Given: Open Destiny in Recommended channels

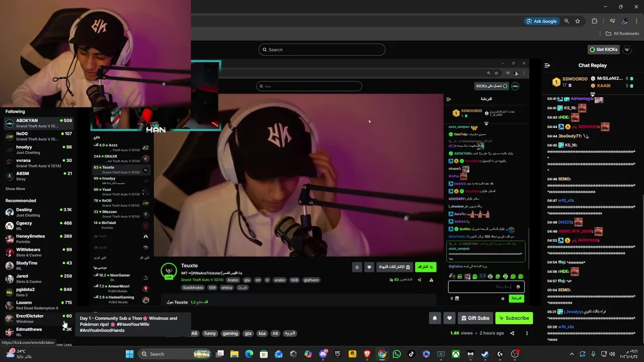Looking at the screenshot, I should [39, 212].
